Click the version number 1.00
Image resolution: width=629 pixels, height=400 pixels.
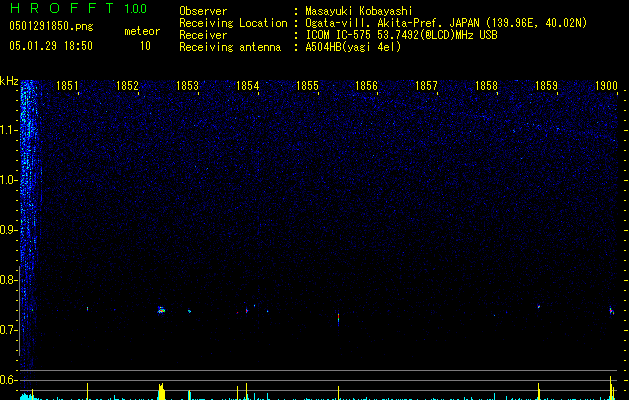(x=136, y=8)
